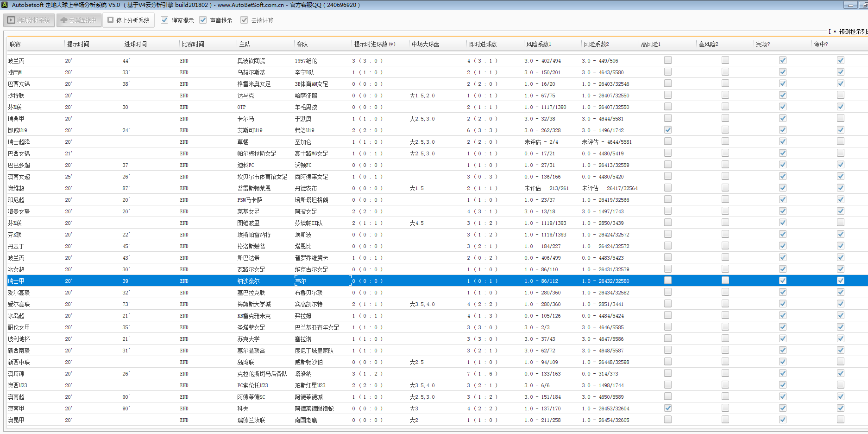
Task: Uncheck 高风险1 for the 挪威U19 row
Action: [667, 130]
